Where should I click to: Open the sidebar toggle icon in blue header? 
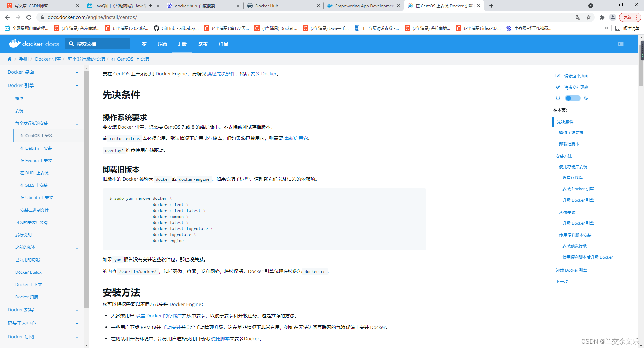pos(621,44)
